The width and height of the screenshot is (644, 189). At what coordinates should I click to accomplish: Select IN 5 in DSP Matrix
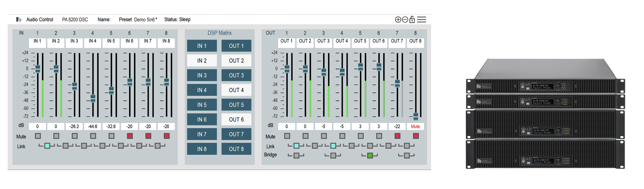(202, 105)
